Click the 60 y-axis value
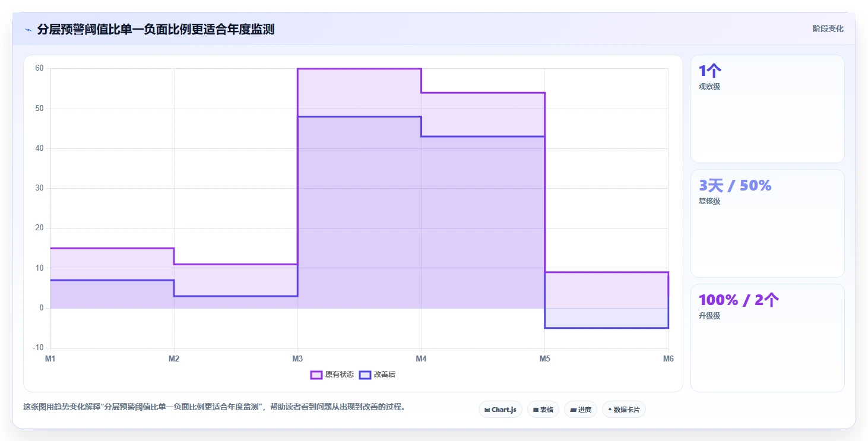 coord(39,68)
